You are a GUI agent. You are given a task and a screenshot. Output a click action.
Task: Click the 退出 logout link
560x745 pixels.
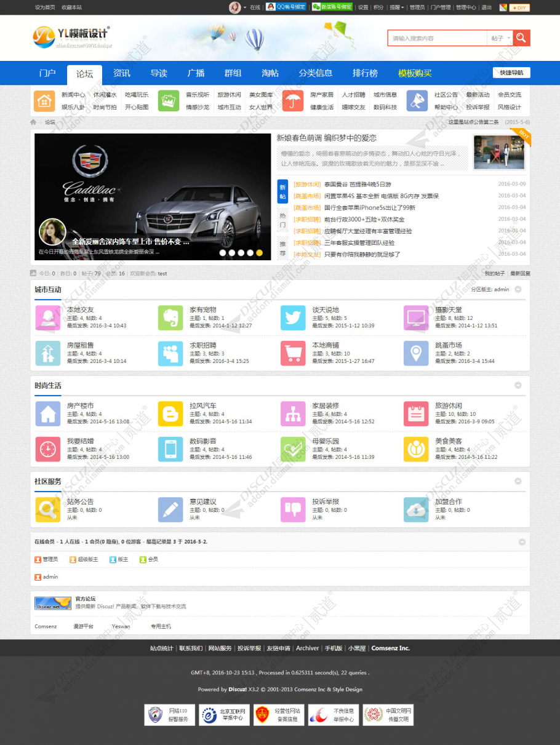486,7
